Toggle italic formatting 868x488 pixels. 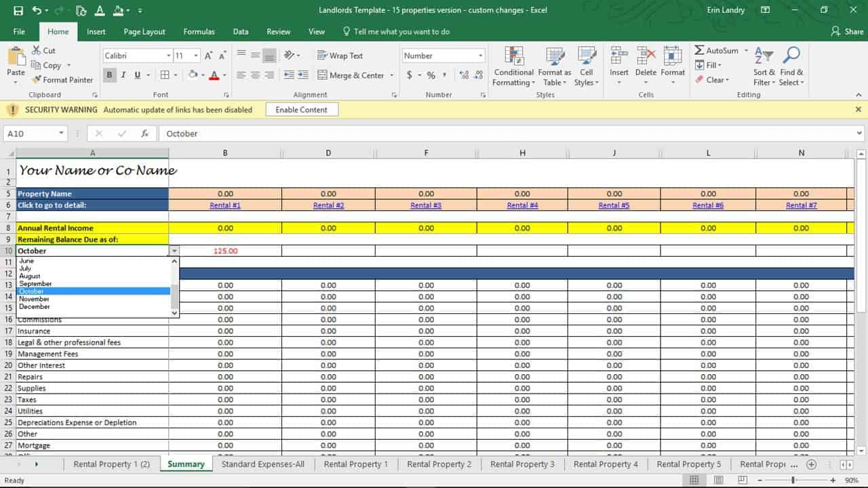click(x=123, y=75)
